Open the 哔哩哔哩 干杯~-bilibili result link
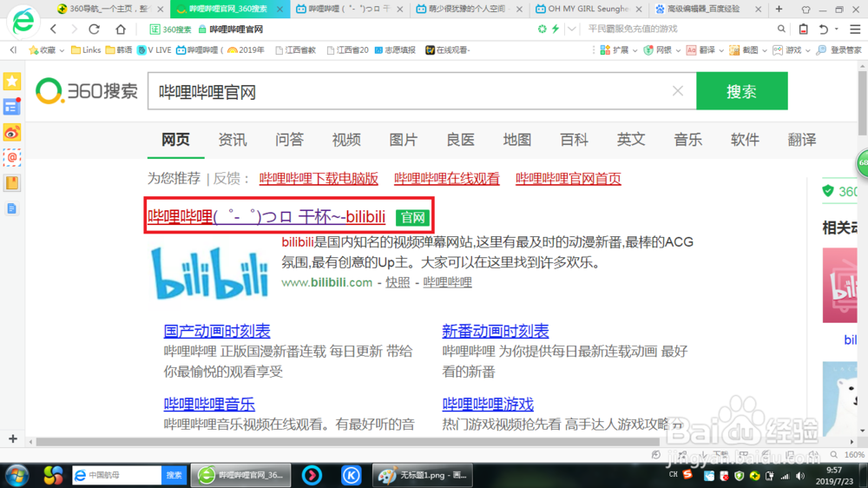 tap(266, 216)
